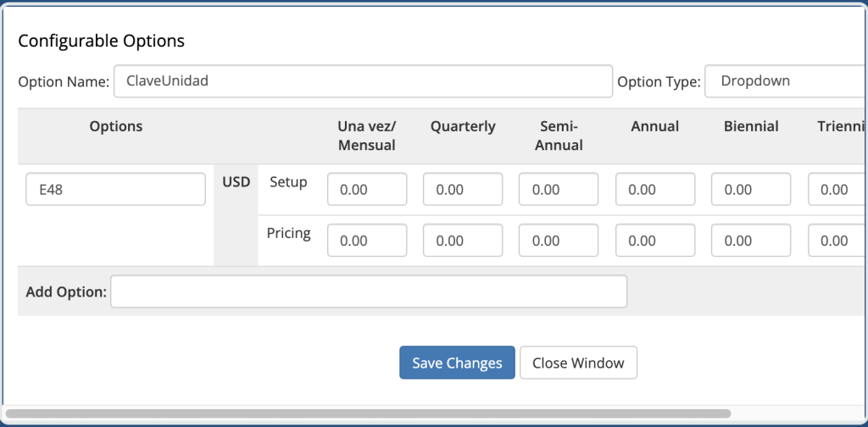This screenshot has width=868, height=427.
Task: Click Setup price field under Biennial
Action: (751, 189)
